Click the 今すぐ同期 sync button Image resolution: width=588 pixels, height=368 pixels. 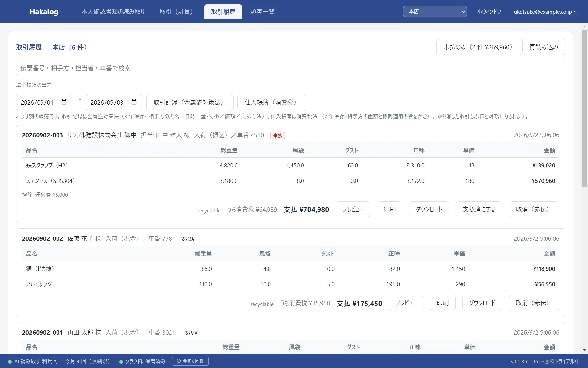(190, 361)
